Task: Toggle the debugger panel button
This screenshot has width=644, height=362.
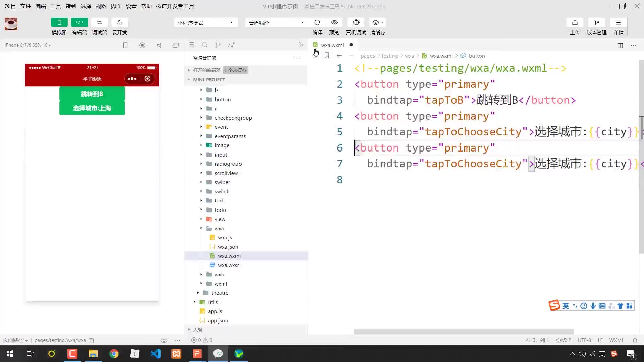Action: 99,22
